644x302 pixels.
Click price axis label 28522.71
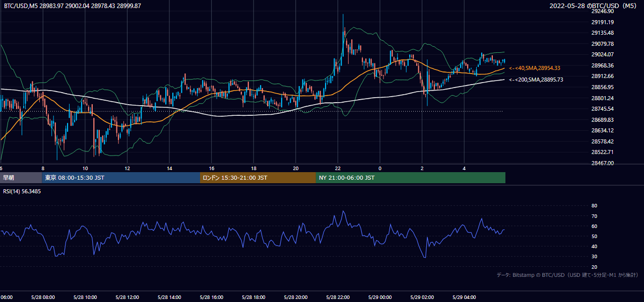[602, 152]
